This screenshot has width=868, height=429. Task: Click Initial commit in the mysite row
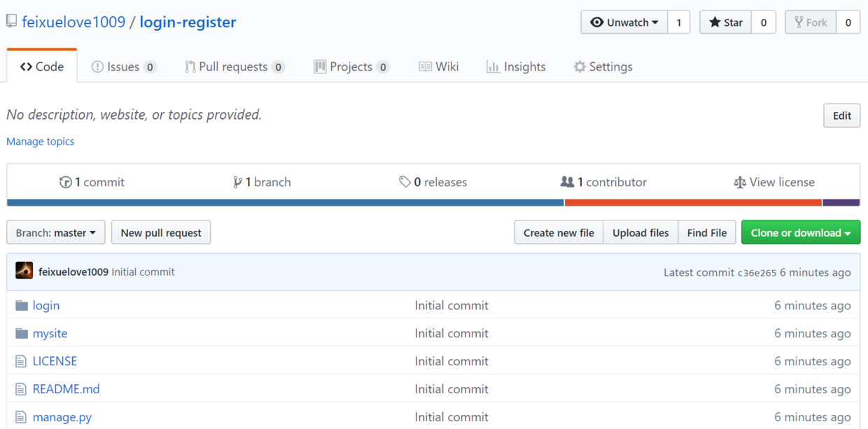coord(451,333)
